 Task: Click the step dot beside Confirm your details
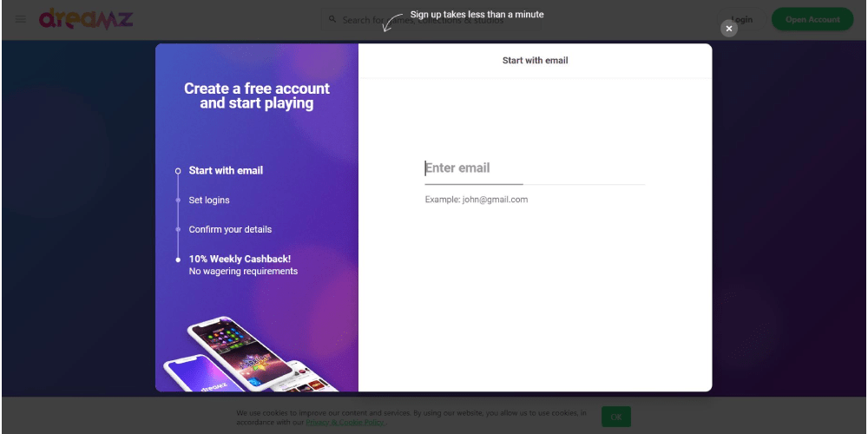click(178, 230)
